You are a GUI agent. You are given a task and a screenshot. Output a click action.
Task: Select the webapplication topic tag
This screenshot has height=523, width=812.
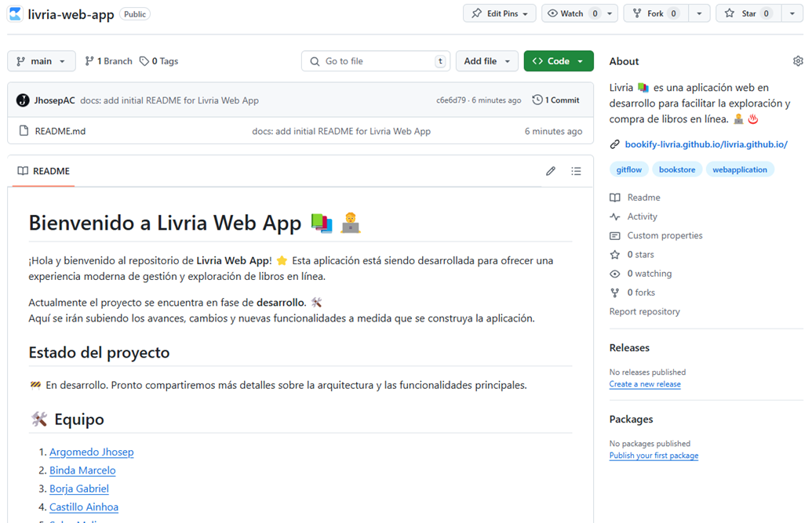pyautogui.click(x=740, y=169)
